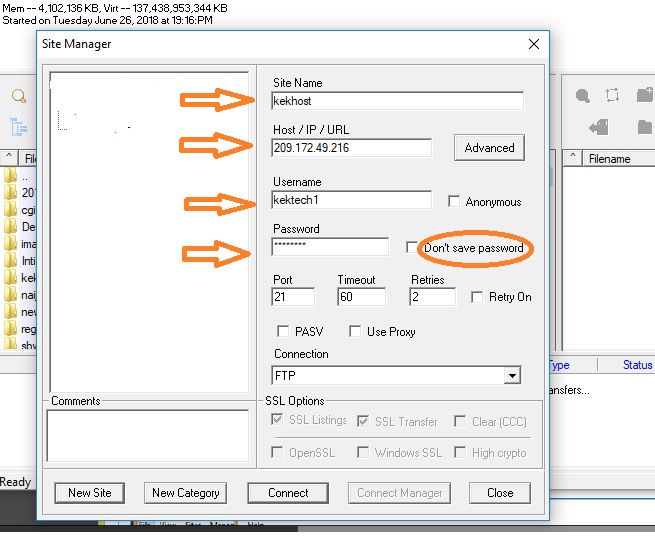Click the New Category button
655x536 pixels.
185,493
